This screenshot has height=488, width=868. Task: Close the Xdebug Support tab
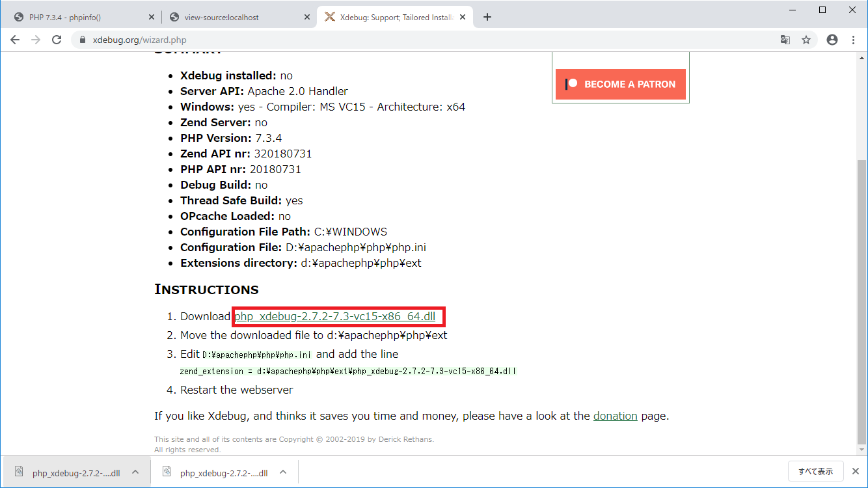[463, 17]
